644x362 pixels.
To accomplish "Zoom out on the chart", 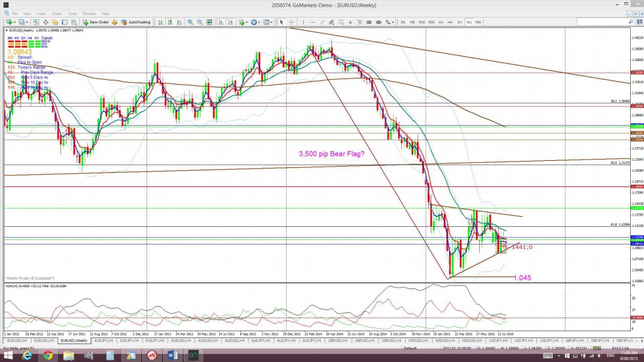I will (x=199, y=22).
